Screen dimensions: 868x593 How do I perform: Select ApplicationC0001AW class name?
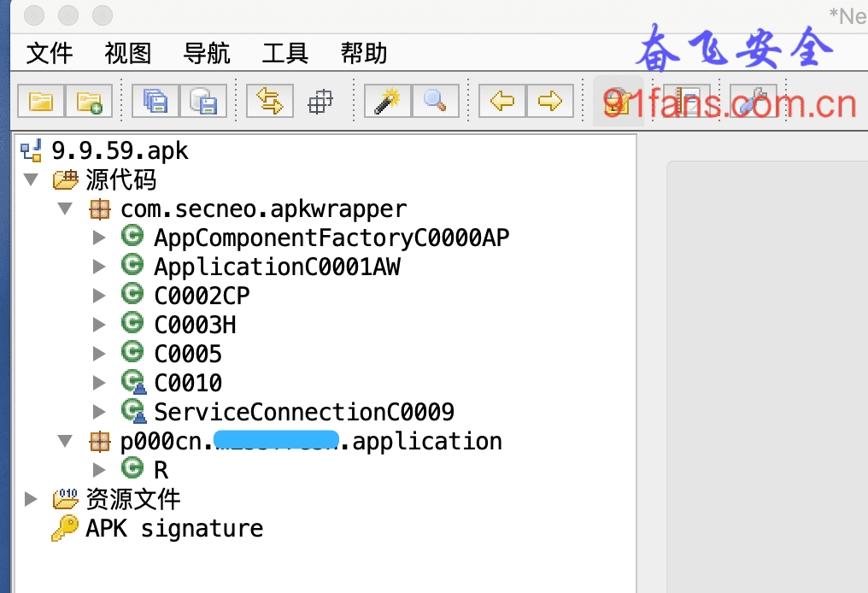(278, 267)
